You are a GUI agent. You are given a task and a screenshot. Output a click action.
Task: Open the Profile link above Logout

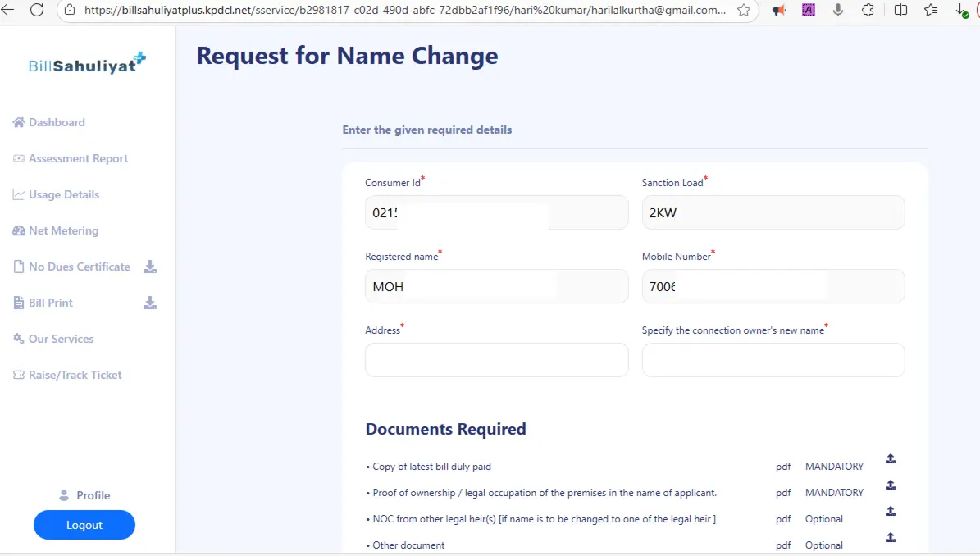coord(93,495)
